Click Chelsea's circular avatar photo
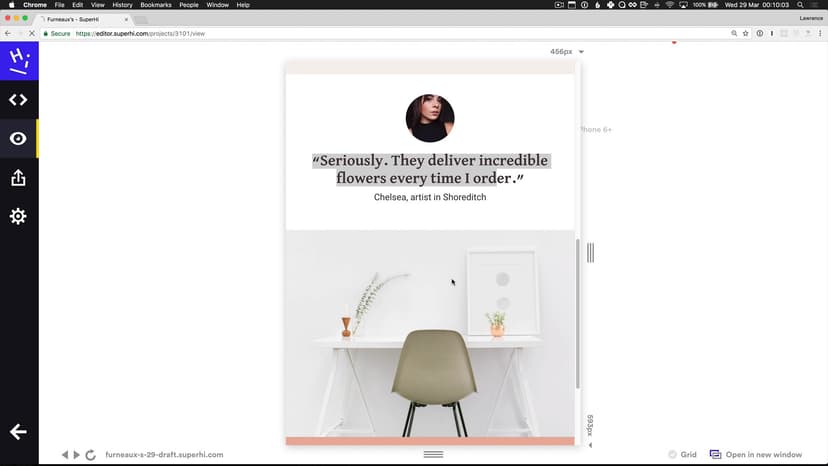Image resolution: width=828 pixels, height=466 pixels. 430,118
